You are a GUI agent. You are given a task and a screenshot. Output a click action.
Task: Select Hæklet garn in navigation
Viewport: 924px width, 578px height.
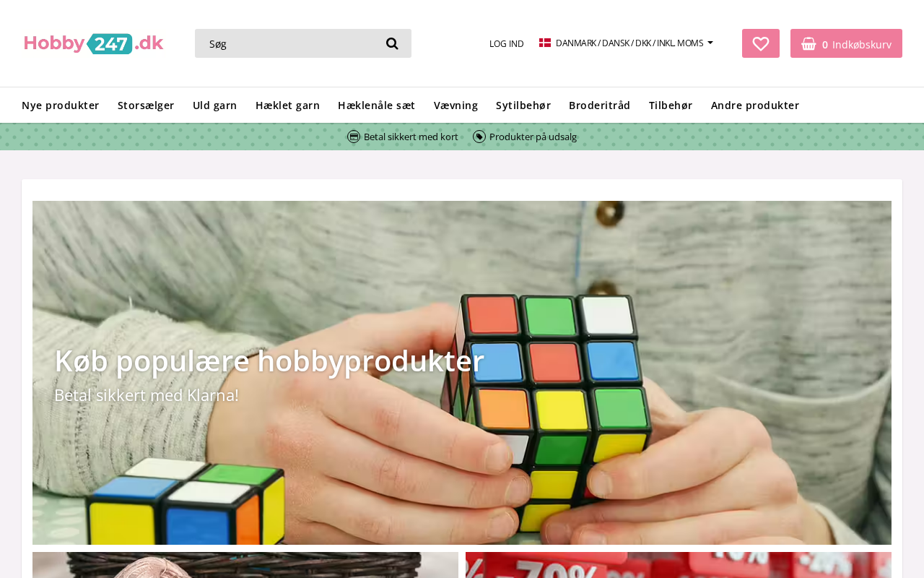287,105
